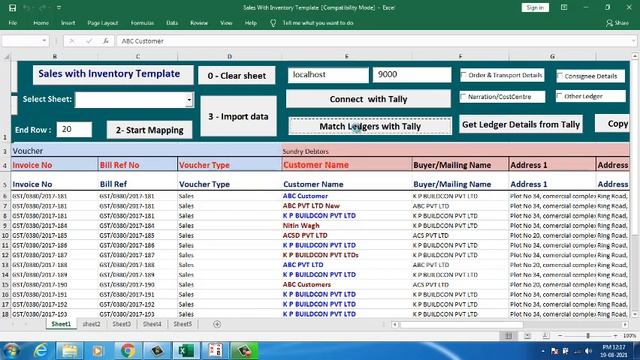640x360 pixels.
Task: Select the Sheet5 worksheet tab
Action: click(182, 324)
